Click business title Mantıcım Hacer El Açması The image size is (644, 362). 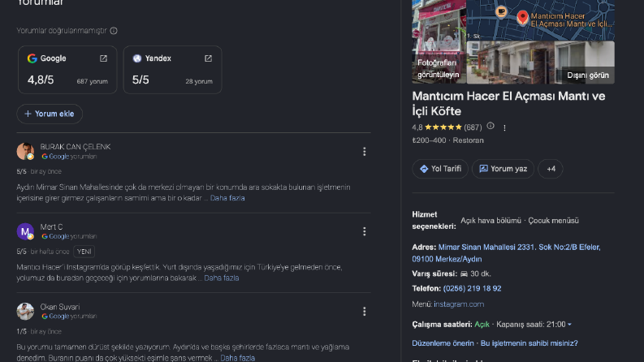[508, 103]
